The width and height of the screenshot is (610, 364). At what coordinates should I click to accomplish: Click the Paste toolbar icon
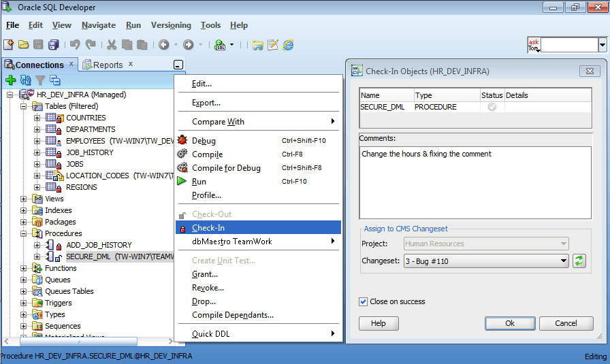(142, 45)
